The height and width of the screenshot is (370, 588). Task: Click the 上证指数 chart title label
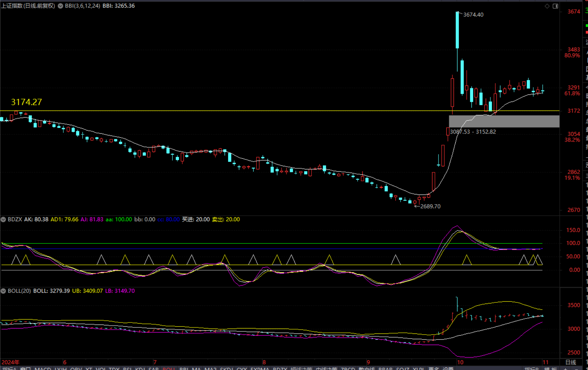click(x=28, y=6)
